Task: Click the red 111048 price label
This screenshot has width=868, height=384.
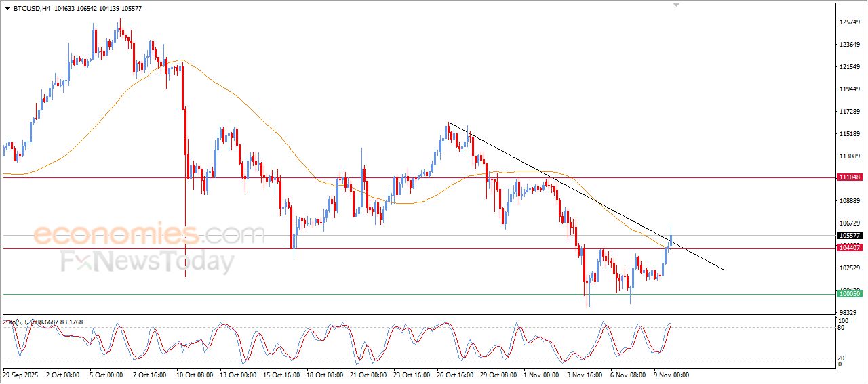Action: (850, 177)
